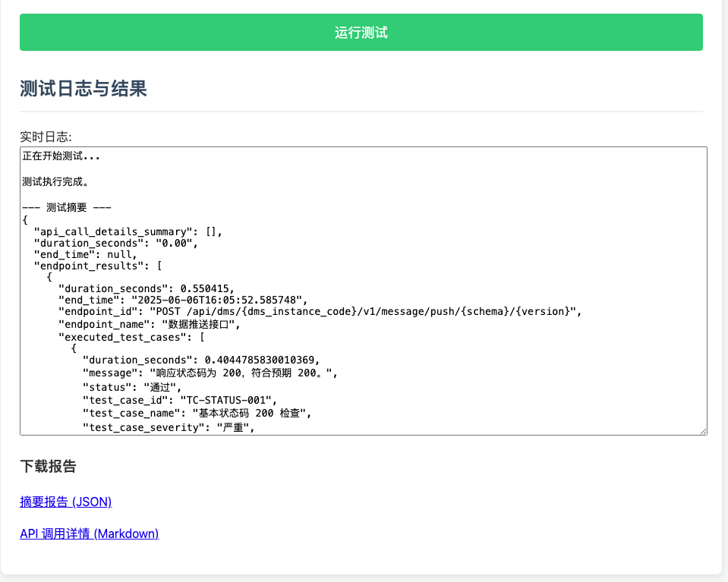Viewport: 728px width, 582px height.
Task: Click the "end_time": null line
Action: 85,255
